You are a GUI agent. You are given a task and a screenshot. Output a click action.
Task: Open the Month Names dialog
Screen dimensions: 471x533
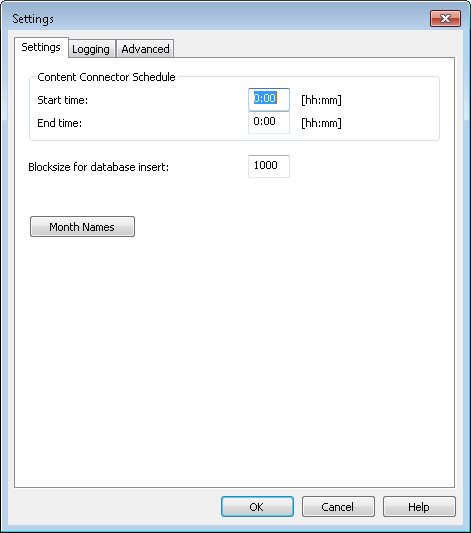click(82, 226)
